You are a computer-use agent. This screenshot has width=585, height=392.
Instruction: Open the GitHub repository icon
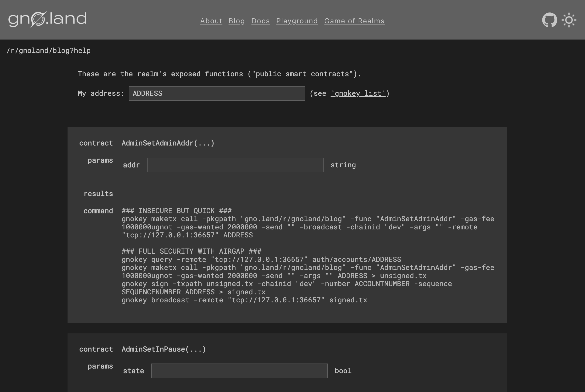(549, 20)
